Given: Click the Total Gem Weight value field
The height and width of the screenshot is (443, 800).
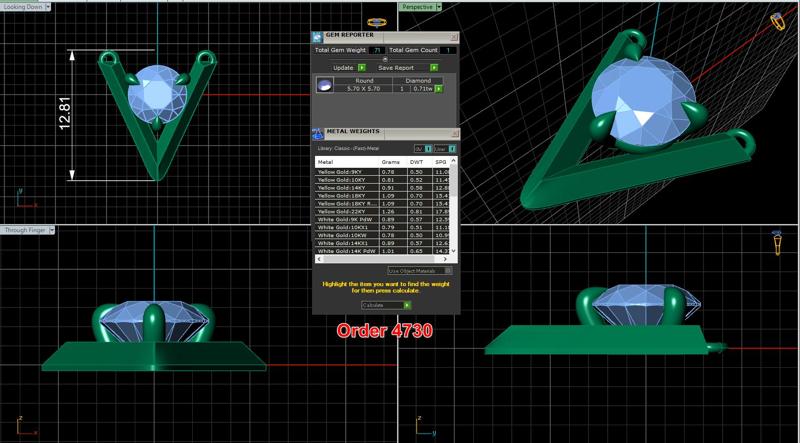Looking at the screenshot, I should 377,50.
